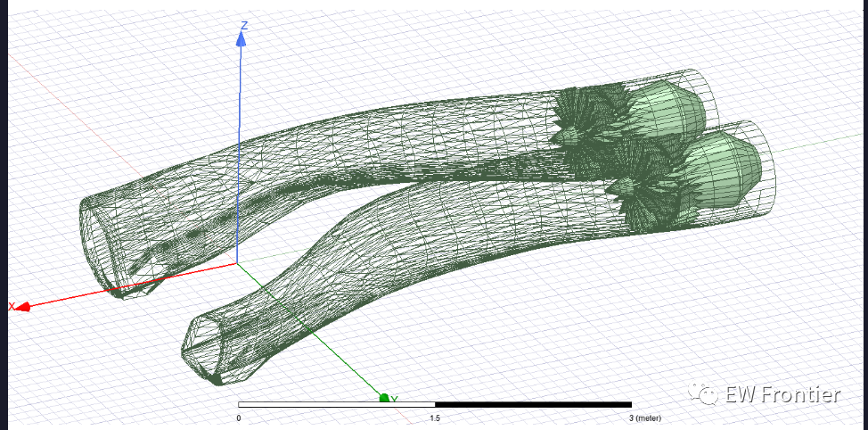Click the blue Z axis arrowhead
This screenshot has width=868, height=430.
(x=241, y=38)
